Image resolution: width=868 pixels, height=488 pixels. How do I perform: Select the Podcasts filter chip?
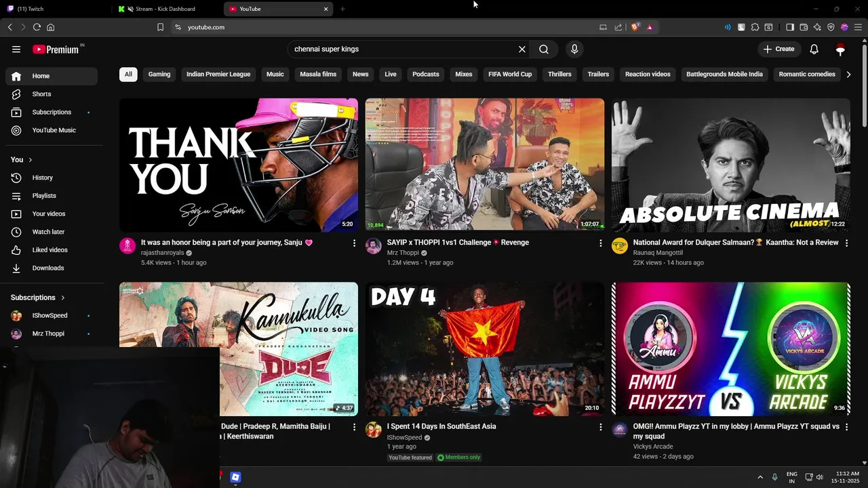tap(426, 75)
